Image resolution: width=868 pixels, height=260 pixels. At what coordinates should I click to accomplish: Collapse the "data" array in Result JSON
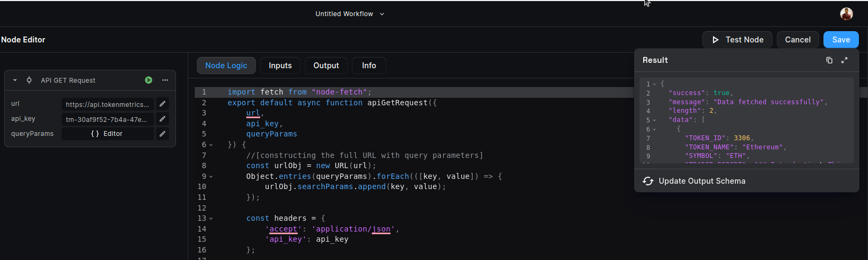[654, 120]
